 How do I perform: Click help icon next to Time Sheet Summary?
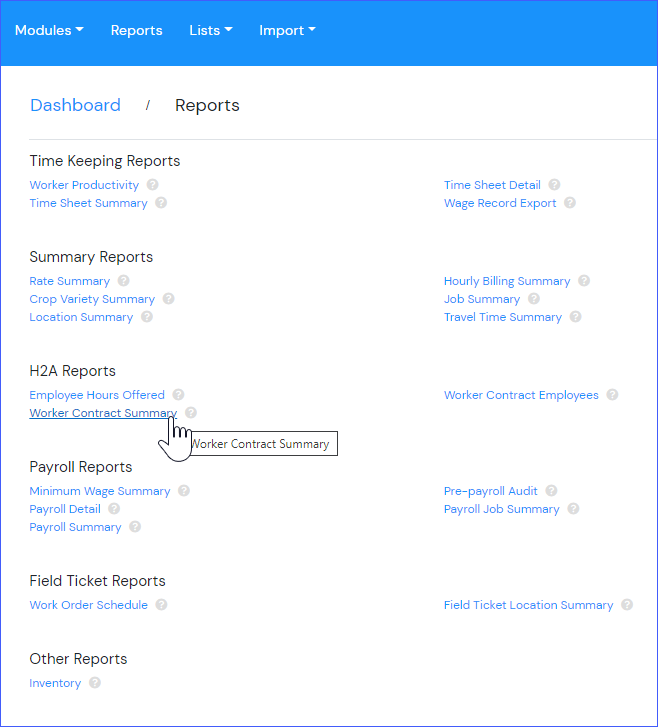(x=161, y=203)
